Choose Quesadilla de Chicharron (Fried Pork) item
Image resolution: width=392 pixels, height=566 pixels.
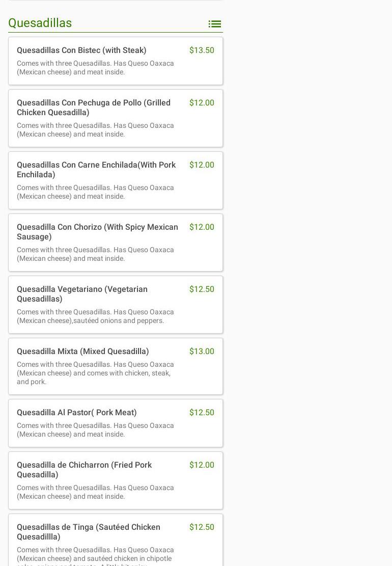(x=116, y=480)
